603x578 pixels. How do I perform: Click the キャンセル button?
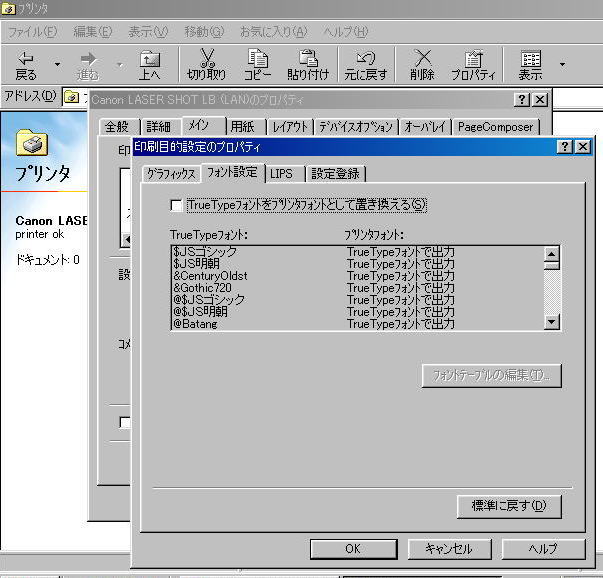449,549
